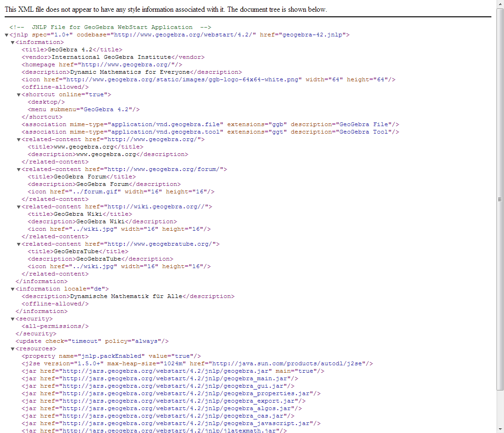The height and width of the screenshot is (433, 504).
Task: Click the geogebra_gui.jar line
Action: [158, 386]
